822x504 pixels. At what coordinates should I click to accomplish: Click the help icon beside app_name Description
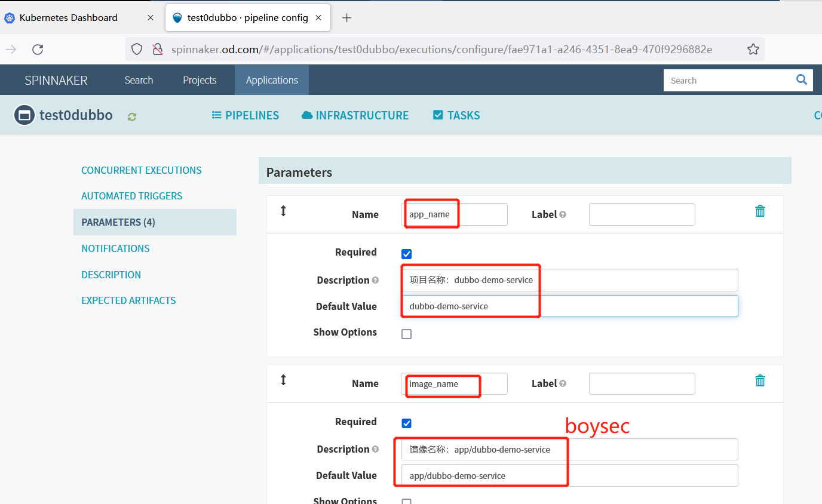375,280
